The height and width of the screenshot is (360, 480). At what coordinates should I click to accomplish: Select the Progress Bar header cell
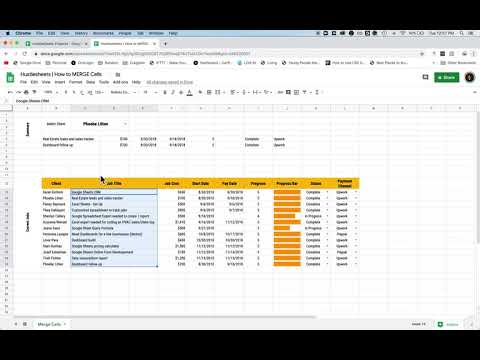[x=287, y=183]
